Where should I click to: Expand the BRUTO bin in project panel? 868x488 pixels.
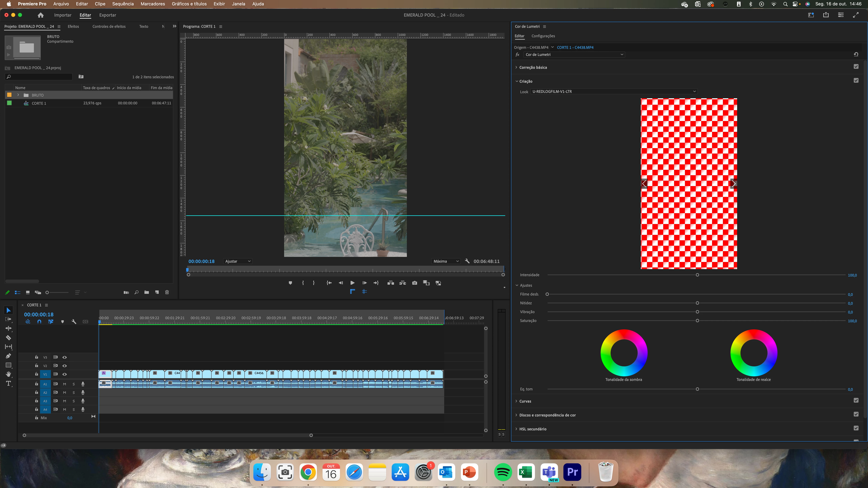18,95
